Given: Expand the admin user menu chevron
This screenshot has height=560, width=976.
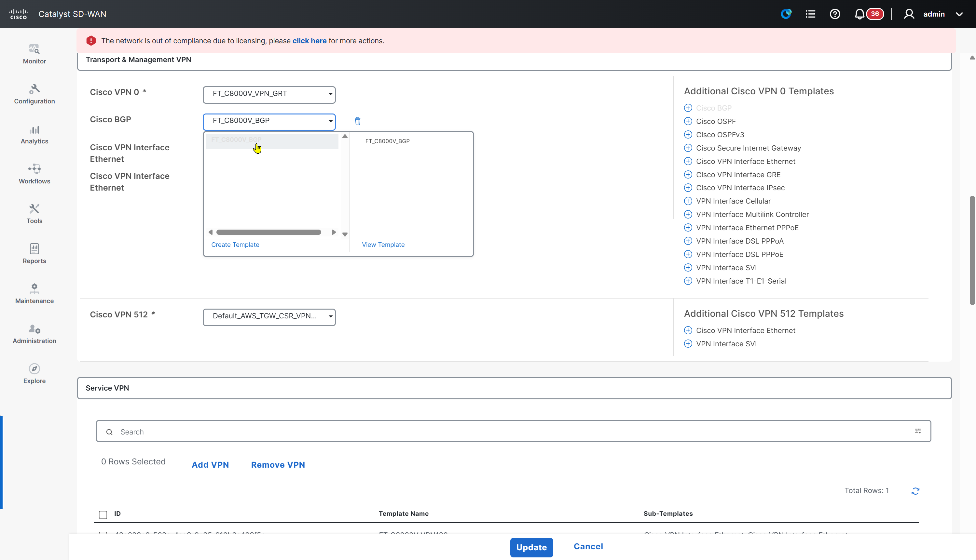Looking at the screenshot, I should tap(959, 15).
